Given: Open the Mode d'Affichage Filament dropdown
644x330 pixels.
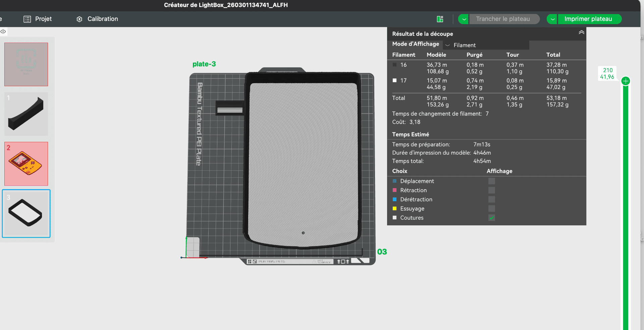Looking at the screenshot, I should (x=486, y=45).
